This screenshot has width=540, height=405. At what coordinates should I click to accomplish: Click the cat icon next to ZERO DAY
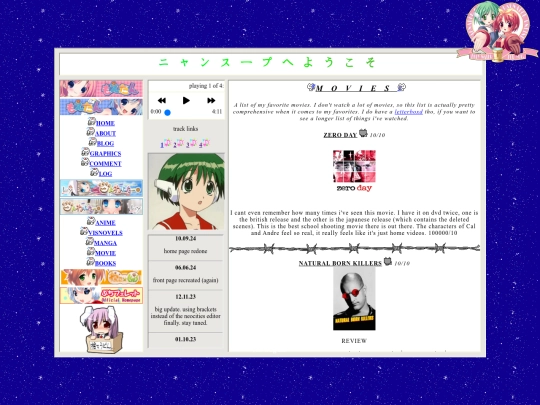coord(363,133)
